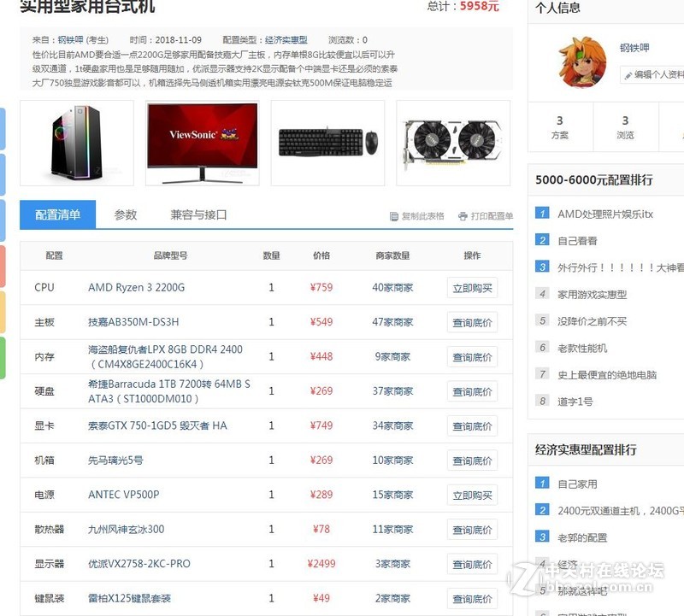684x616 pixels.
Task: Open ranking item 外行外行
Action: click(x=621, y=267)
